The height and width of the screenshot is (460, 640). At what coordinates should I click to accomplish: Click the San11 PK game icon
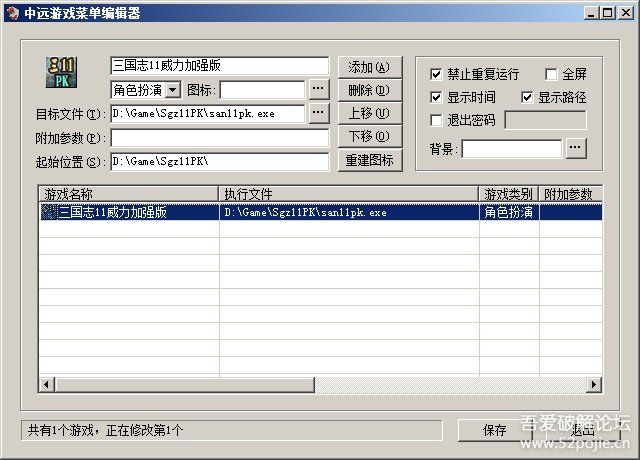click(x=62, y=72)
